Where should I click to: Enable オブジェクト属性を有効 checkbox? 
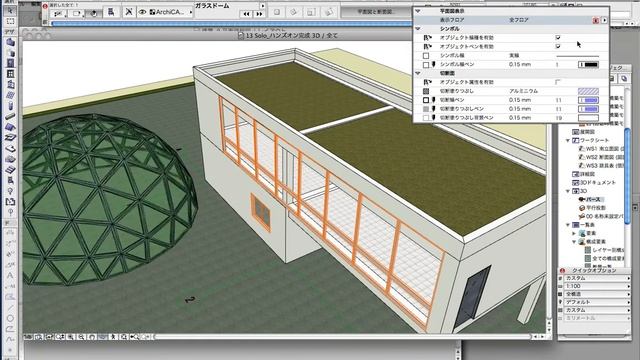558,82
